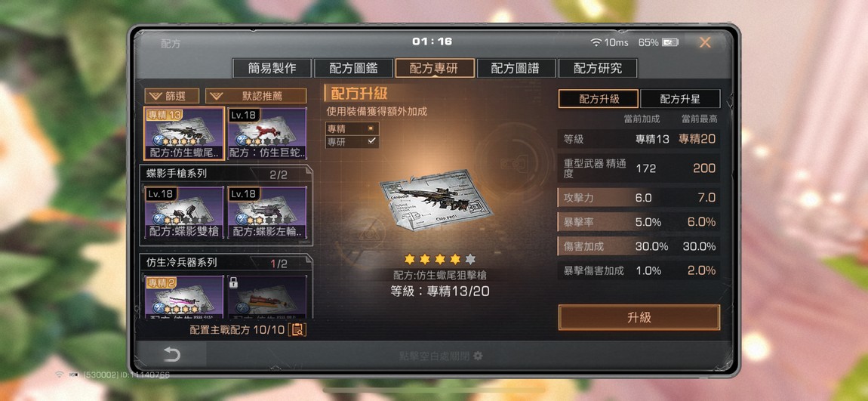868x401 pixels.
Task: Click the gear icon at bottom
Action: (478, 356)
